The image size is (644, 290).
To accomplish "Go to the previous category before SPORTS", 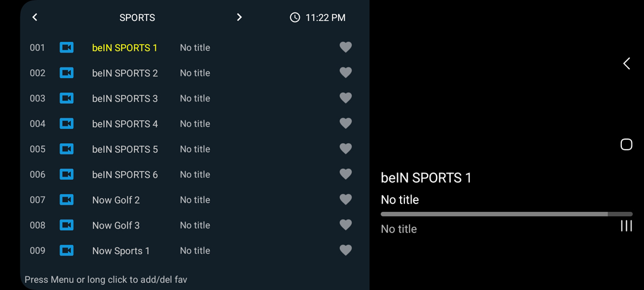I will click(x=35, y=17).
